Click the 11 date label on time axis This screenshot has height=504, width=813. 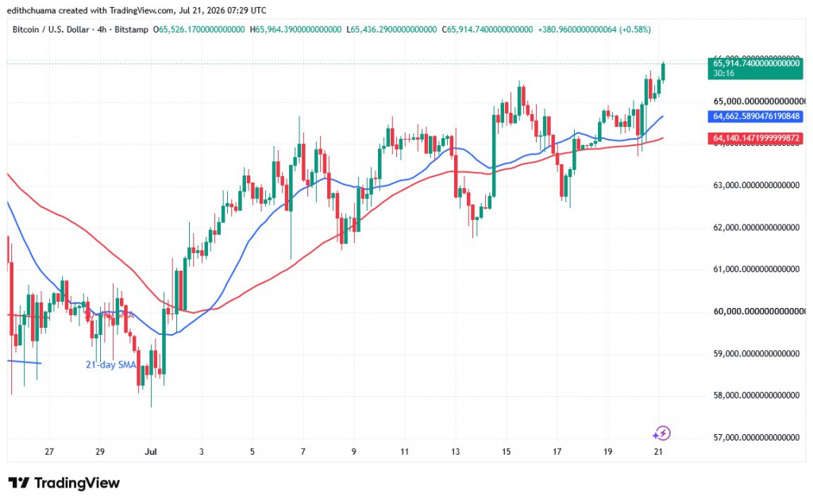coord(404,452)
